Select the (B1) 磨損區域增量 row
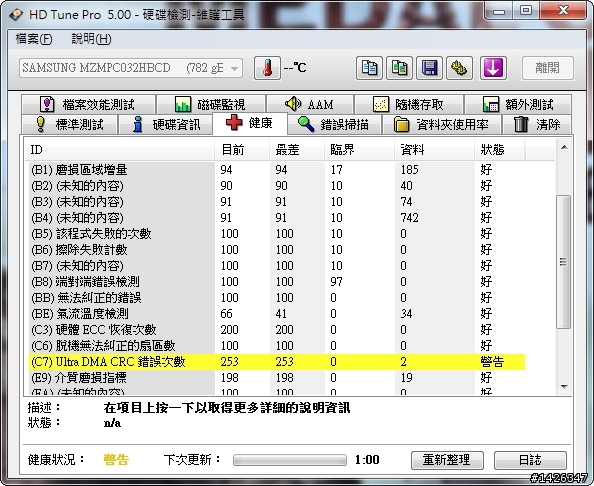 (277, 169)
